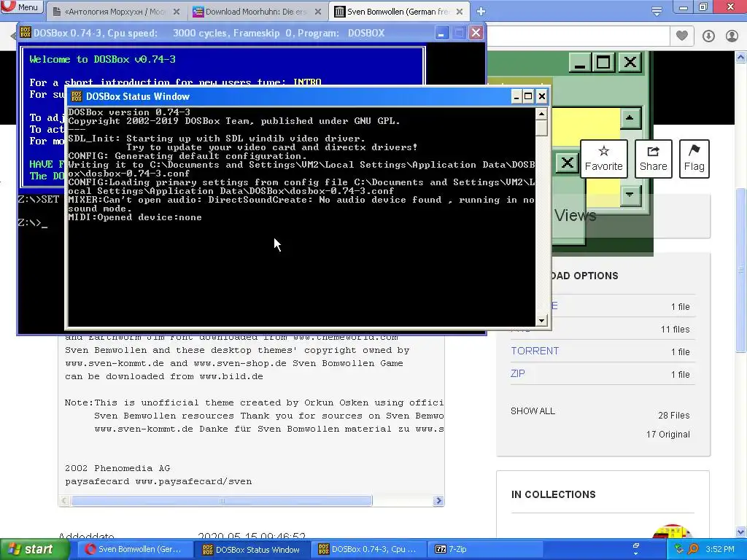Switch to DOSBox Status Window taskbar button
Image resolution: width=747 pixels, height=560 pixels.
[252, 549]
